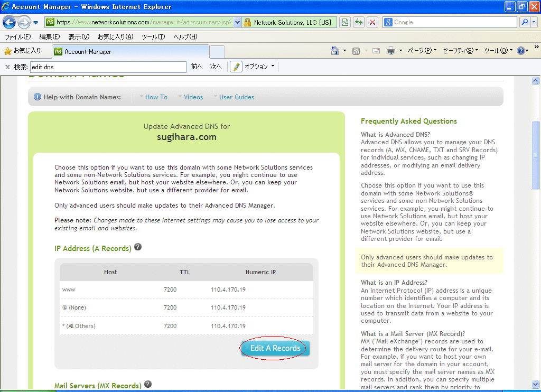Viewport: 541px width, 392px height.
Task: Click the magnifier search button
Action: [x=525, y=22]
